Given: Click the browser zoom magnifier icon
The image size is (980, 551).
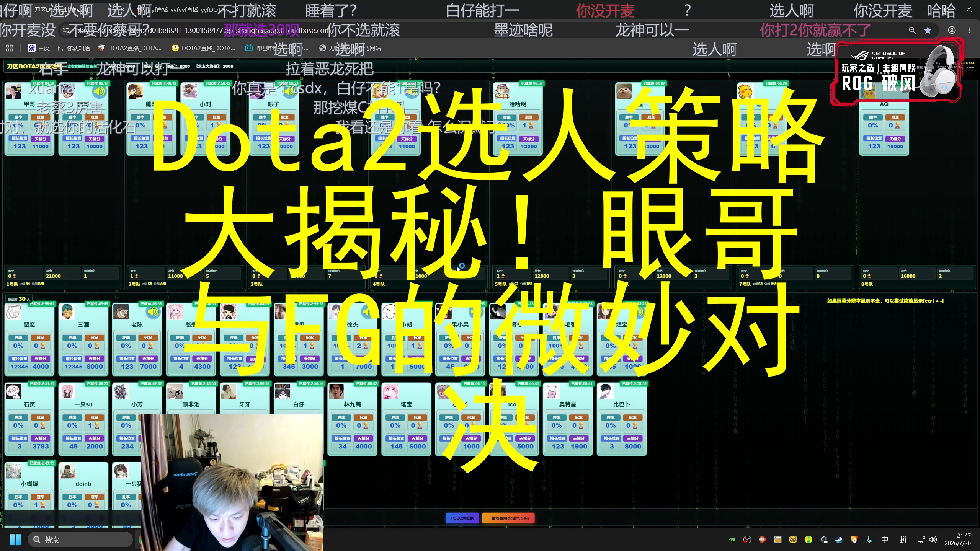Looking at the screenshot, I should (x=912, y=30).
